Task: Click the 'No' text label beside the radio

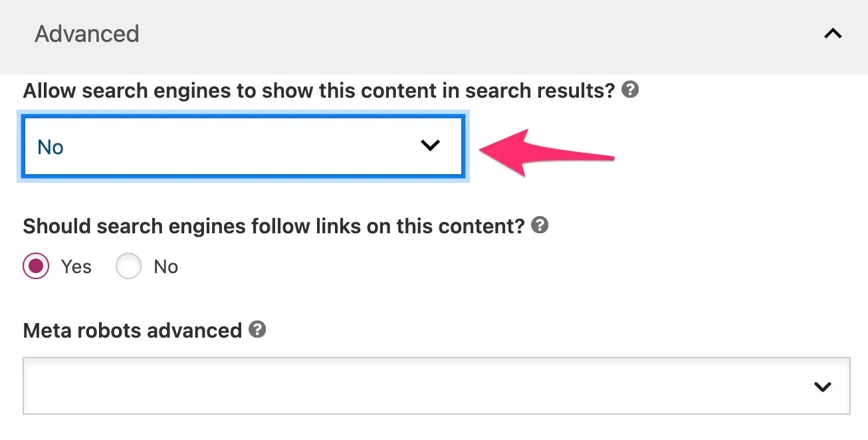Action: click(166, 267)
